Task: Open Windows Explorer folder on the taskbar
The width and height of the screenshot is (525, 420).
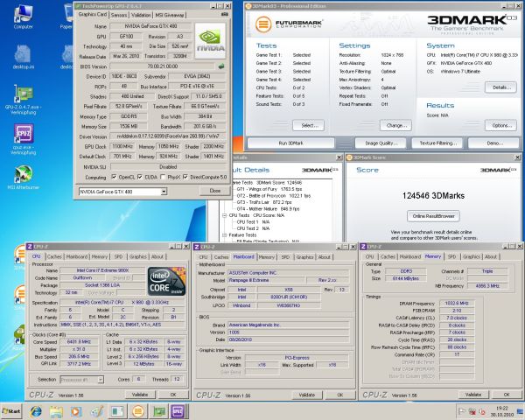Action: (56, 411)
